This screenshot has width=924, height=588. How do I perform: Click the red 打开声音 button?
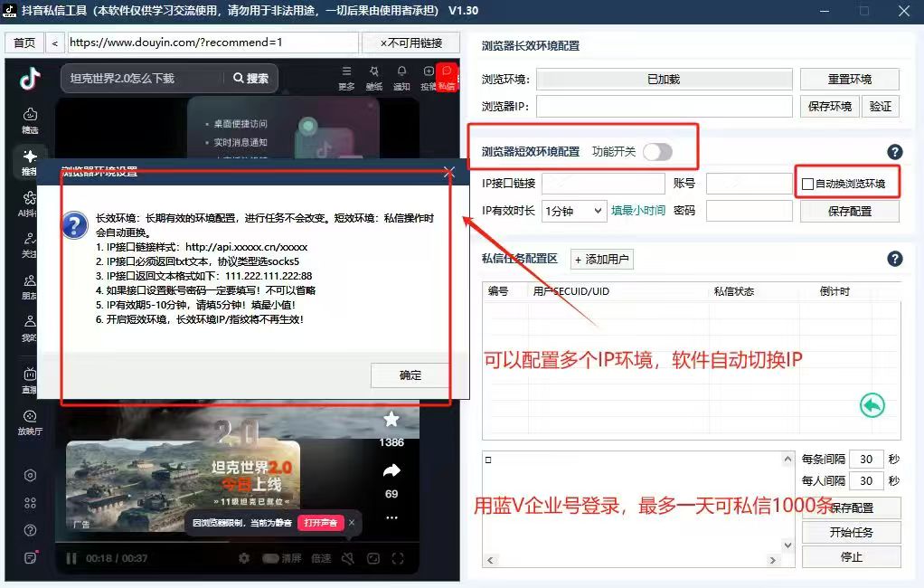click(320, 523)
